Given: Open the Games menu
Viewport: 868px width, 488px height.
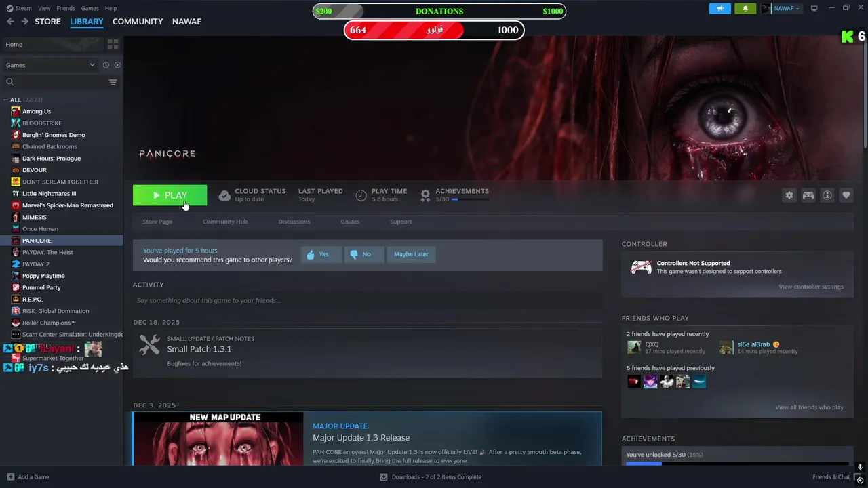Looking at the screenshot, I should tap(90, 8).
